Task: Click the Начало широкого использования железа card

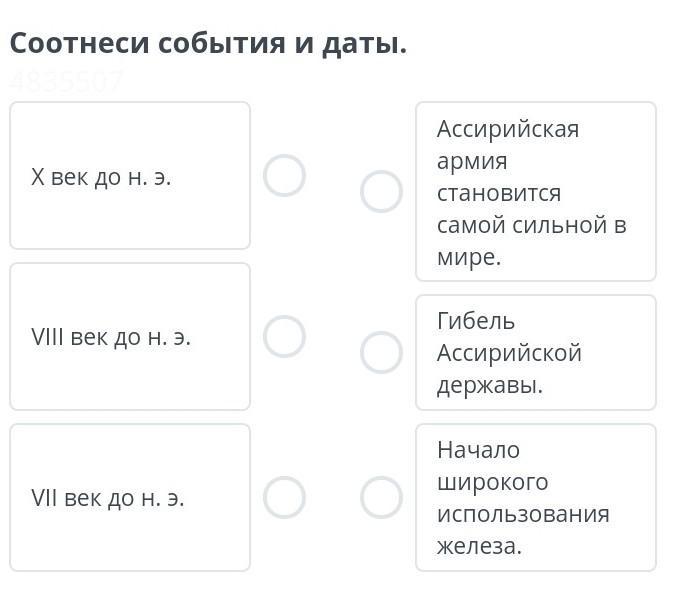Action: pyautogui.click(x=536, y=498)
